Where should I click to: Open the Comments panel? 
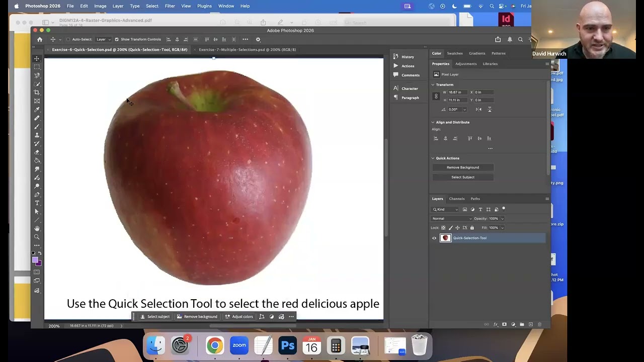coord(410,75)
